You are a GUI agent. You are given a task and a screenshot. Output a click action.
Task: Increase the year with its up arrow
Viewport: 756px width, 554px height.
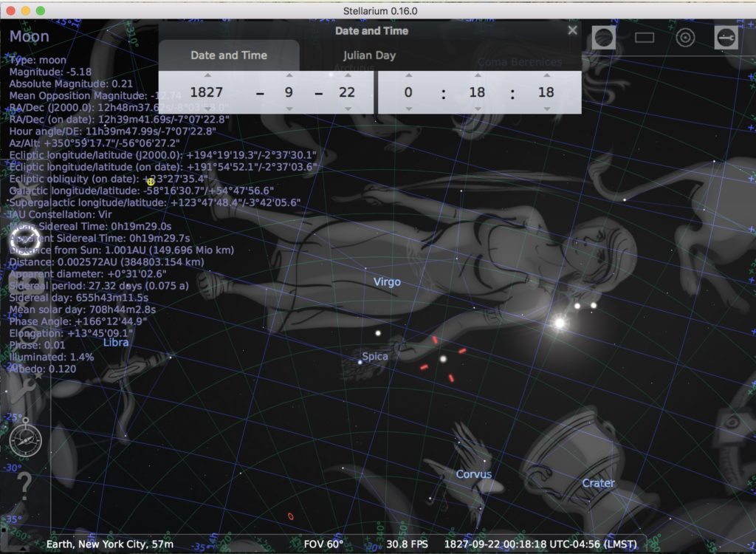[x=207, y=75]
